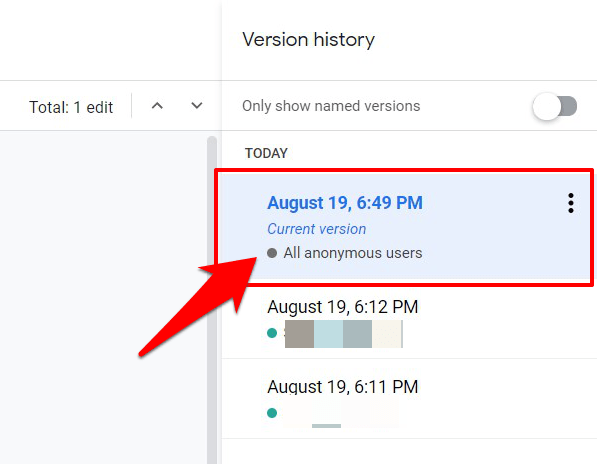
Task: Click the TODAY section header
Action: 266,153
